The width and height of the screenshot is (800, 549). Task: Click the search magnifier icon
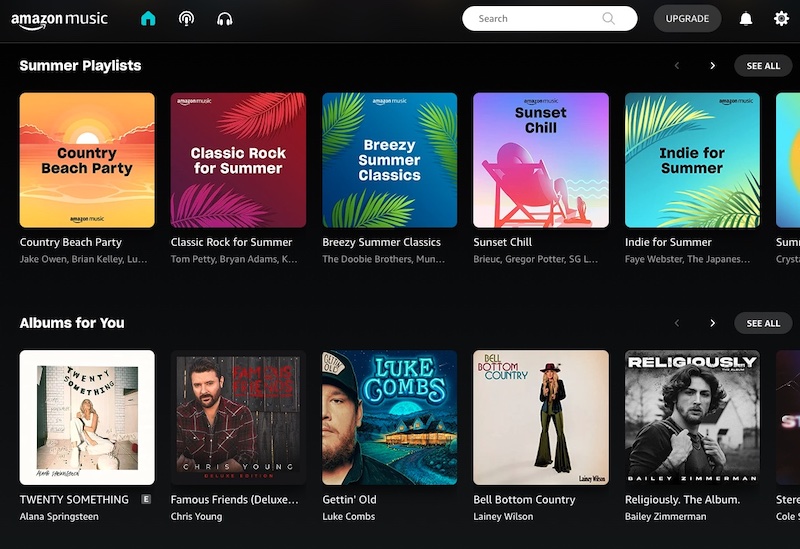pyautogui.click(x=609, y=18)
